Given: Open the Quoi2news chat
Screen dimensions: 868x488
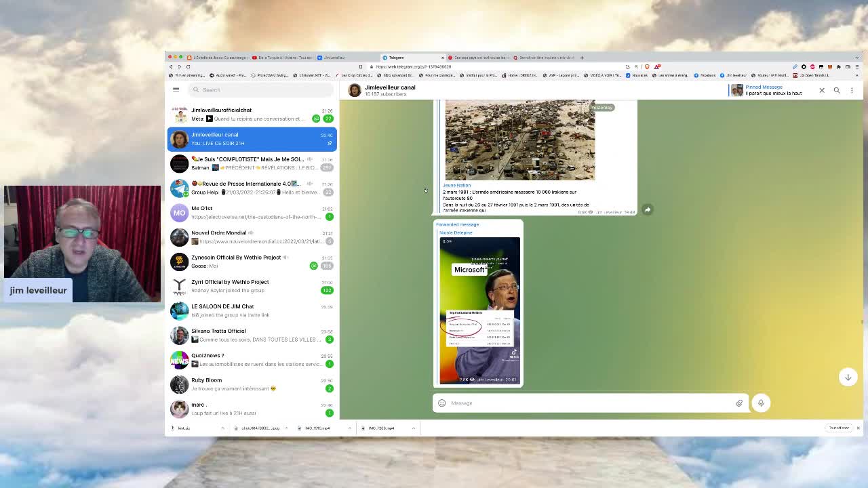Looking at the screenshot, I should [x=252, y=359].
